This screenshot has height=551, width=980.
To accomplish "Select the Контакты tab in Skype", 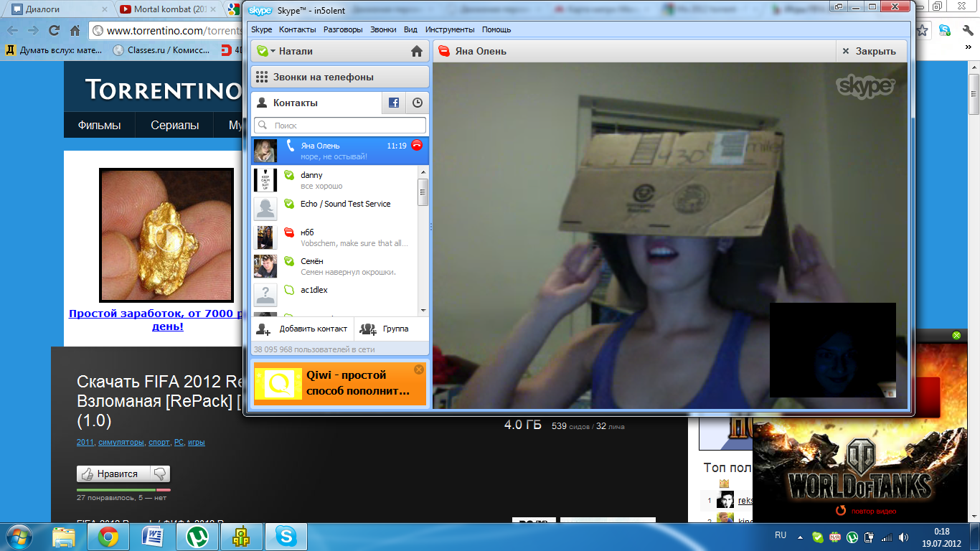I will [x=316, y=103].
